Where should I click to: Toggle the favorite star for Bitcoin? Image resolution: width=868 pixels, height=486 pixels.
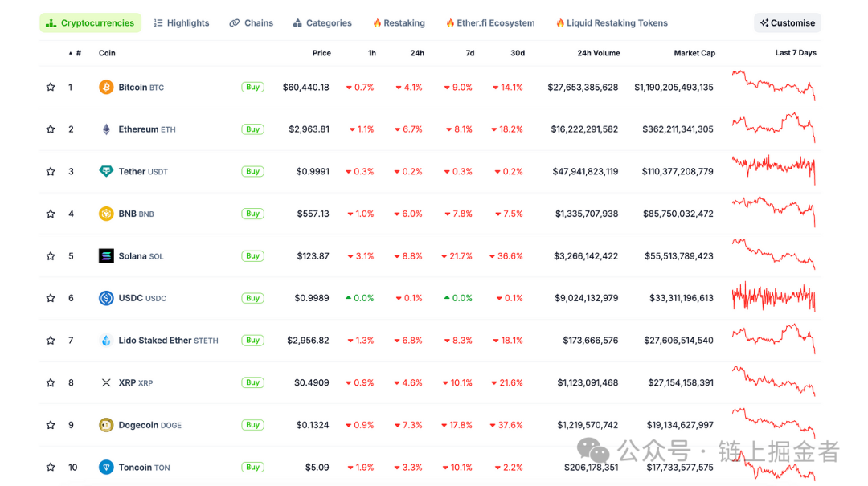51,87
